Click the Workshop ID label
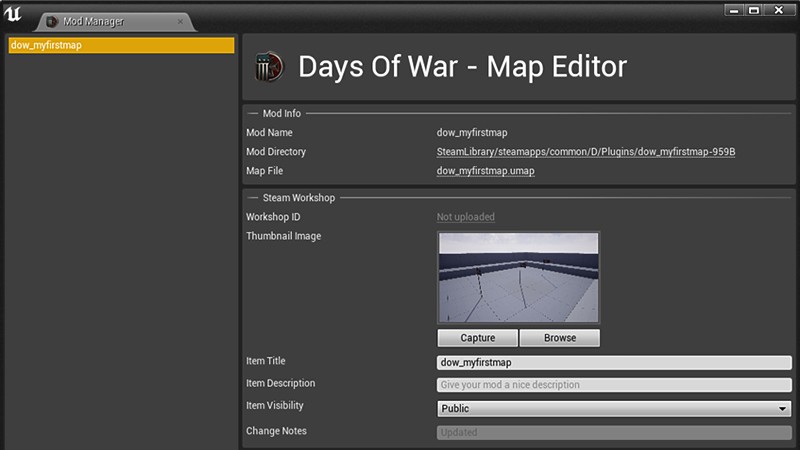The image size is (800, 450). pos(273,217)
